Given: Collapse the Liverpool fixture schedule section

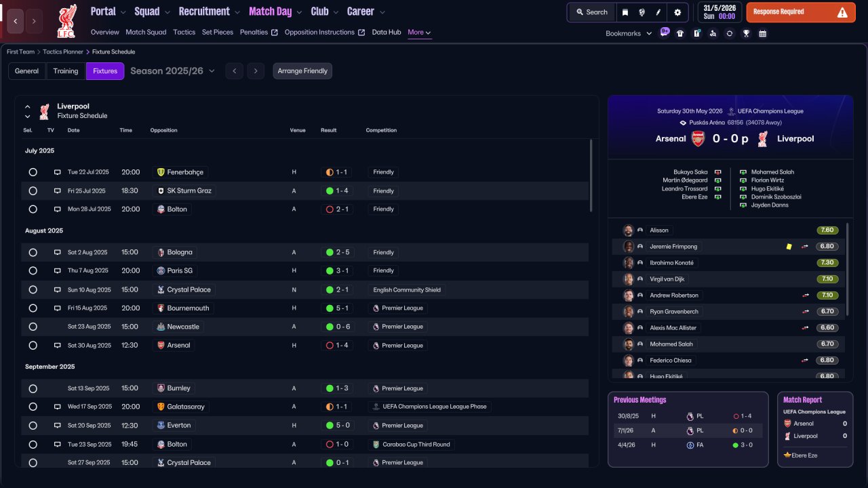Looking at the screenshot, I should click(28, 106).
